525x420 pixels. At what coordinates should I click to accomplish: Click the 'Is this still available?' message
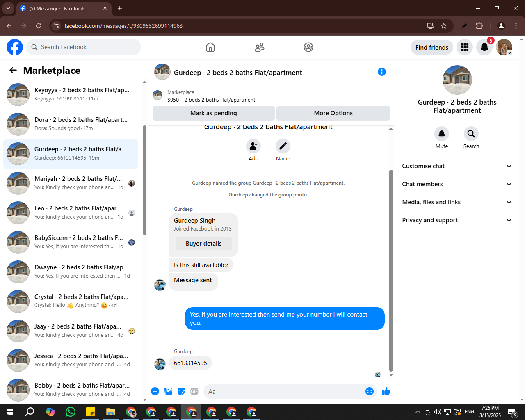pos(201,265)
